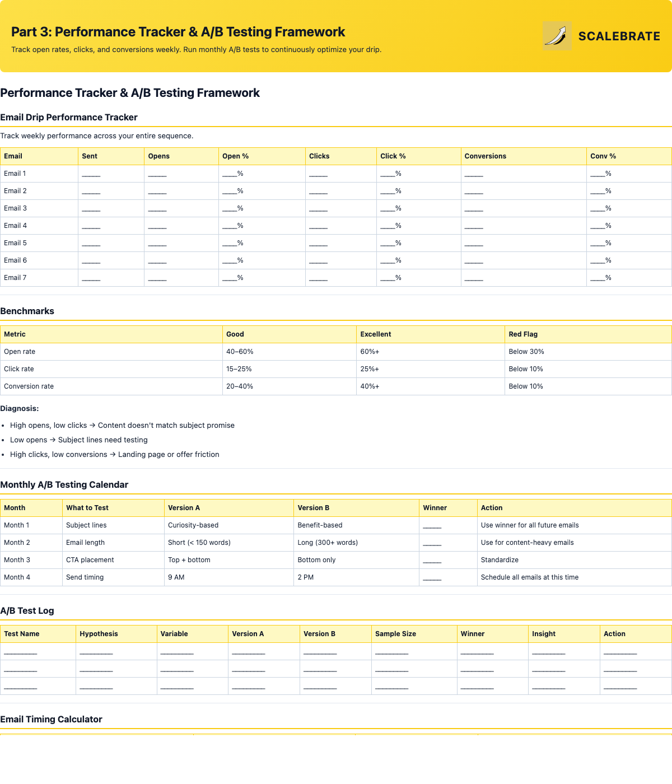Viewport: 672px width, 784px height.
Task: Select the Month 1 row label
Action: [x=17, y=525]
